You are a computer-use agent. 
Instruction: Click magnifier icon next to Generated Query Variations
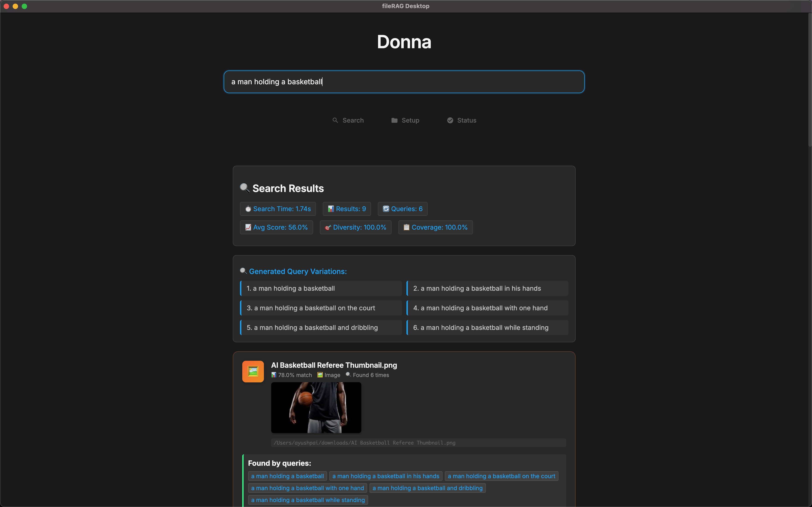243,271
